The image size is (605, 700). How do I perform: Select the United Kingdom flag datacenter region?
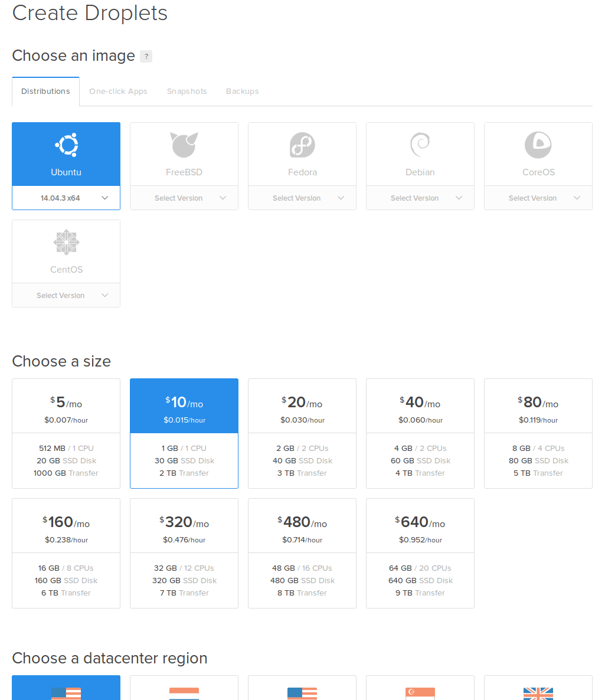tap(538, 691)
